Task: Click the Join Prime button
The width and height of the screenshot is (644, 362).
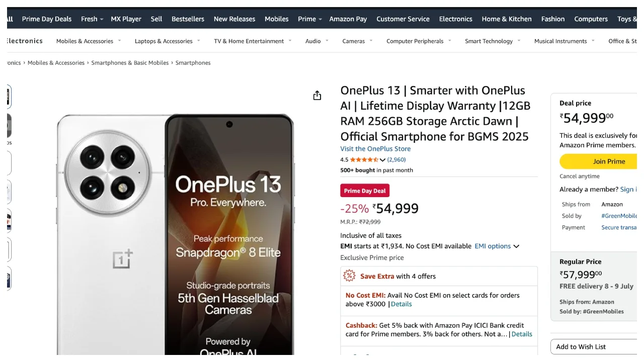Action: pos(599,161)
